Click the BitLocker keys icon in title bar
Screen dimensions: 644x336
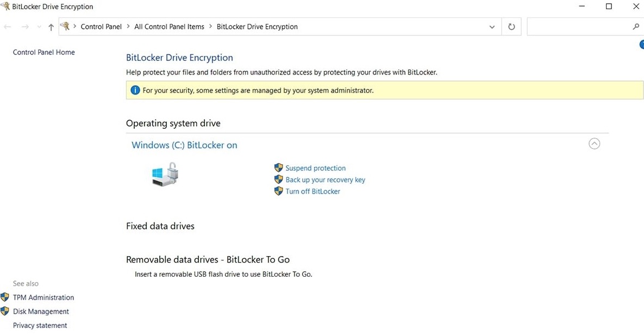5,6
